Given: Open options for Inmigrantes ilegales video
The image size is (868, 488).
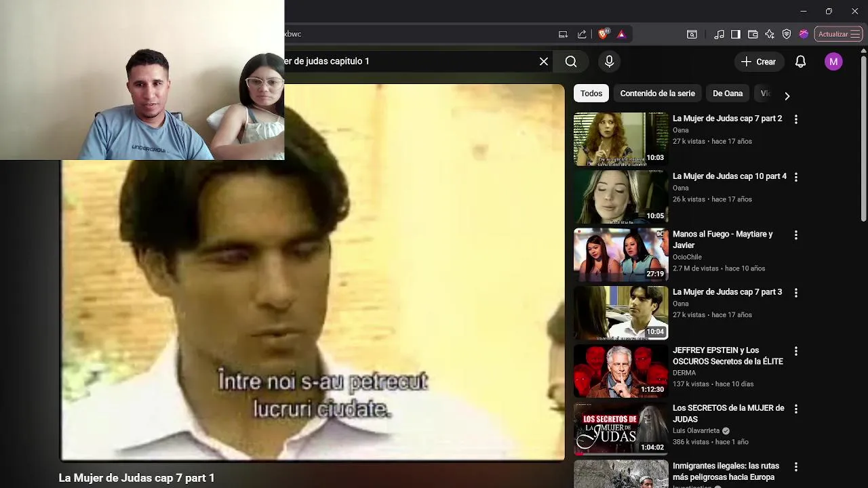Looking at the screenshot, I should coord(796,467).
